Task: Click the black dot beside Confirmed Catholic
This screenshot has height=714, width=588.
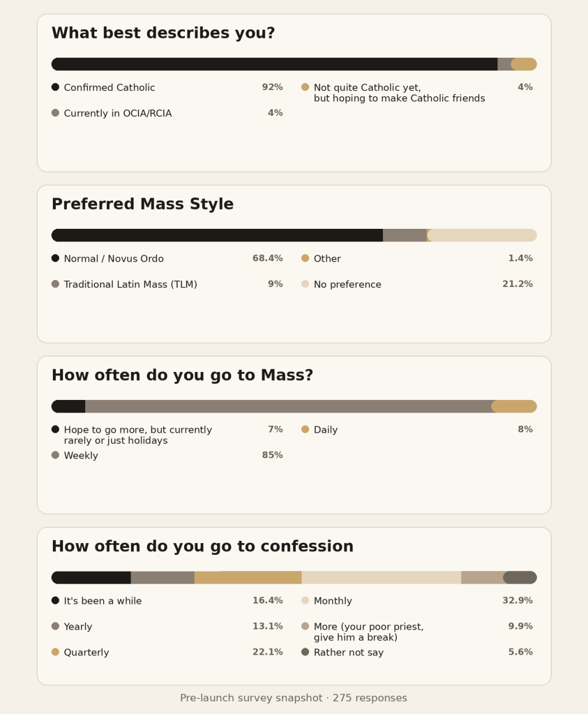Action: point(55,87)
